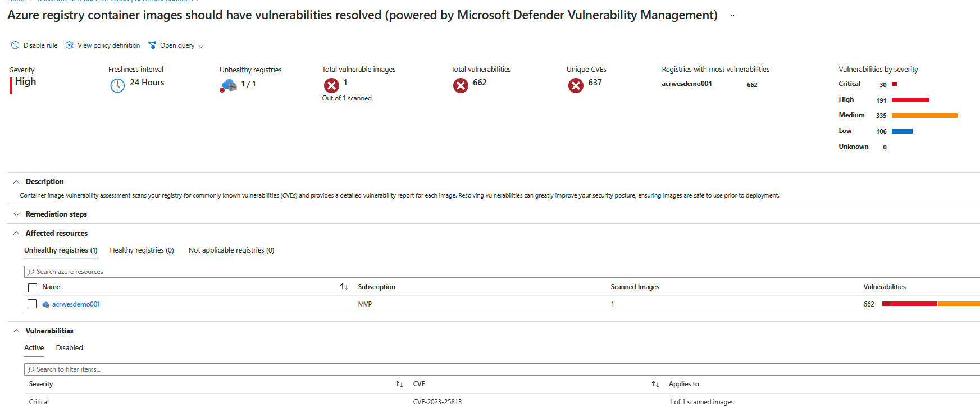Click the registry icon beside acrwesdemo001 link
Screen dimensions: 980x407
[x=46, y=304]
